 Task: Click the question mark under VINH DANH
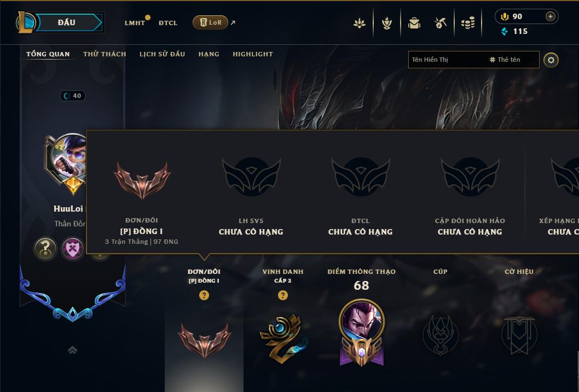click(x=283, y=295)
